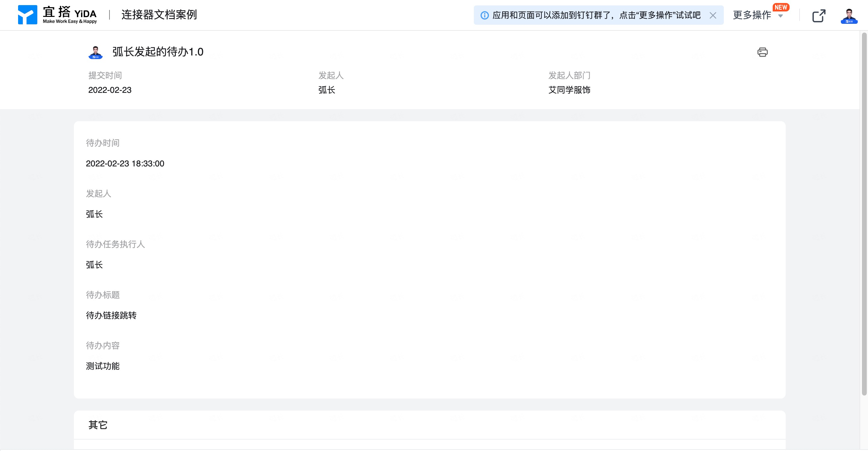Screen dimensions: 868x451
Task: Click the info icon in notification banner
Action: point(484,15)
